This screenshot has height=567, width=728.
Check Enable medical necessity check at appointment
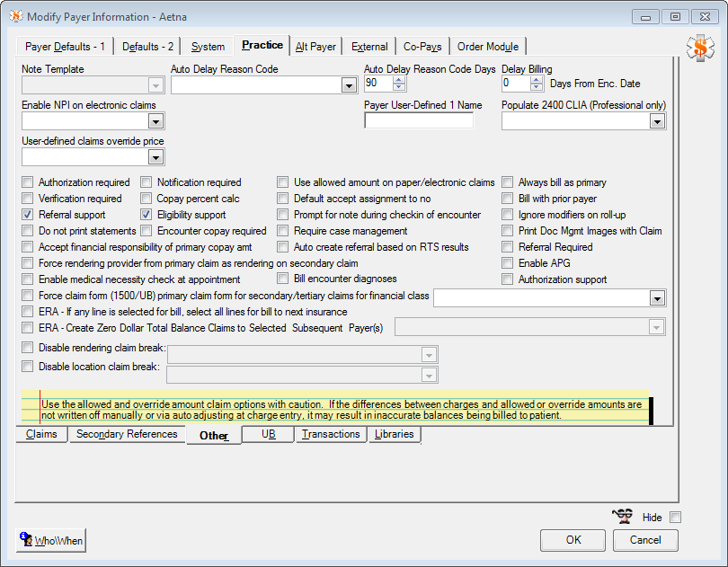click(x=28, y=279)
